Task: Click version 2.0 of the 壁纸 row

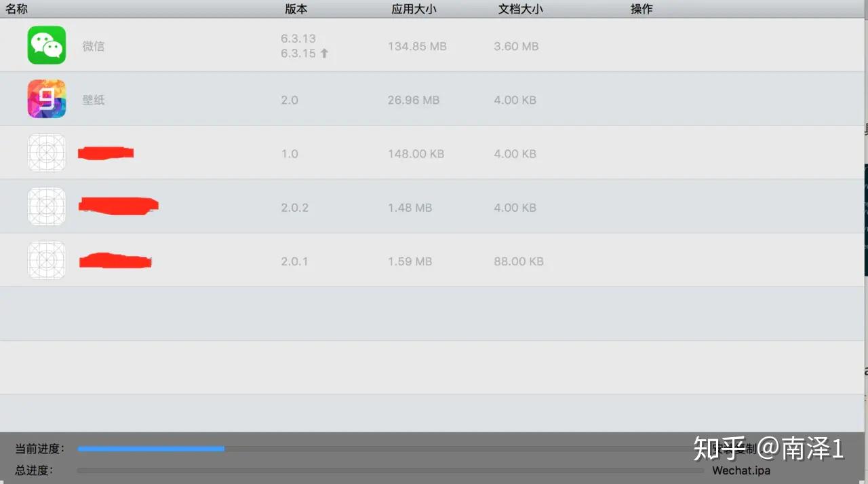Action: (x=290, y=100)
